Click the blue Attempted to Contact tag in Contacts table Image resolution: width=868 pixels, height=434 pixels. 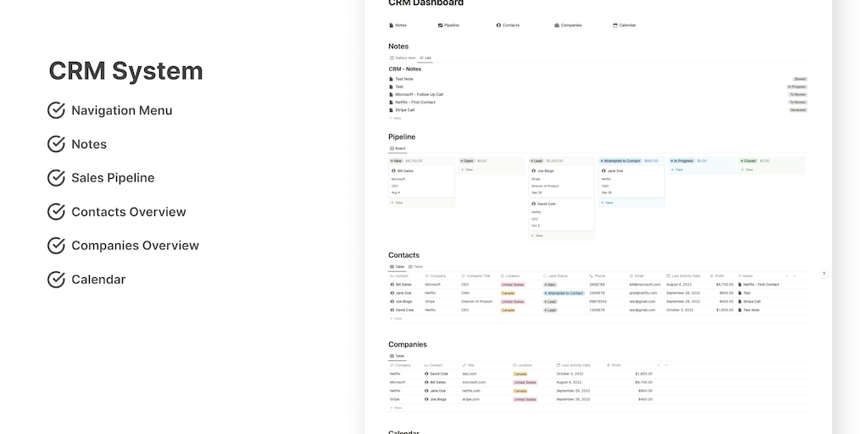pos(564,293)
